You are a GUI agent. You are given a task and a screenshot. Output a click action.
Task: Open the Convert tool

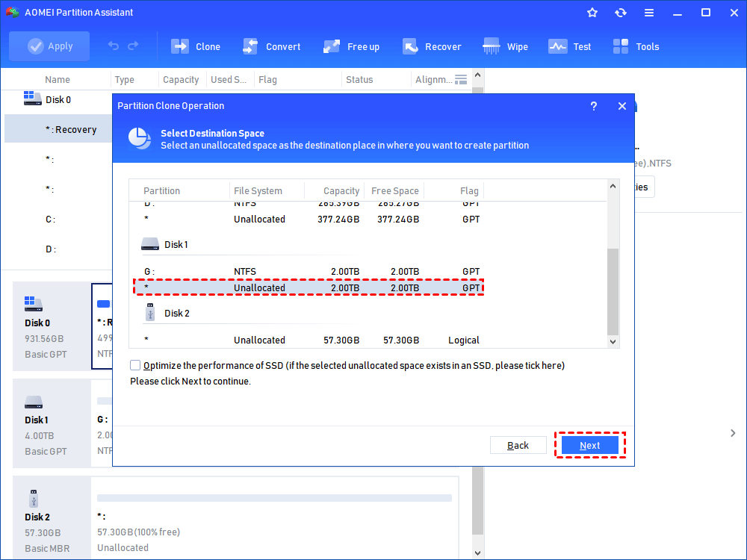[272, 46]
